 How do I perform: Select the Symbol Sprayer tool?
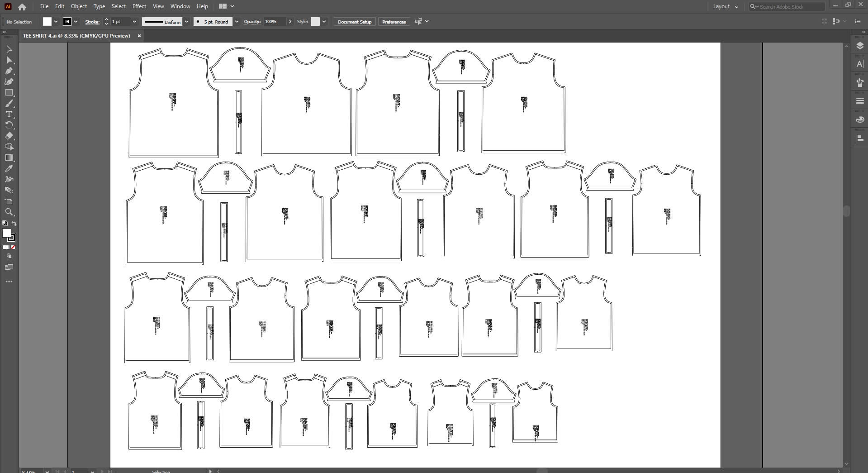point(9,179)
